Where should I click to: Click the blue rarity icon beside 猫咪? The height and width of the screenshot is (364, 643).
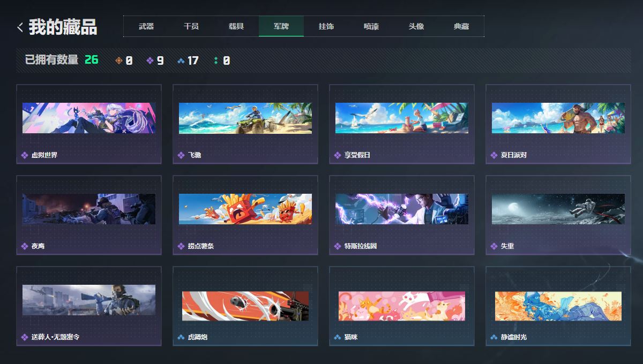(x=338, y=337)
